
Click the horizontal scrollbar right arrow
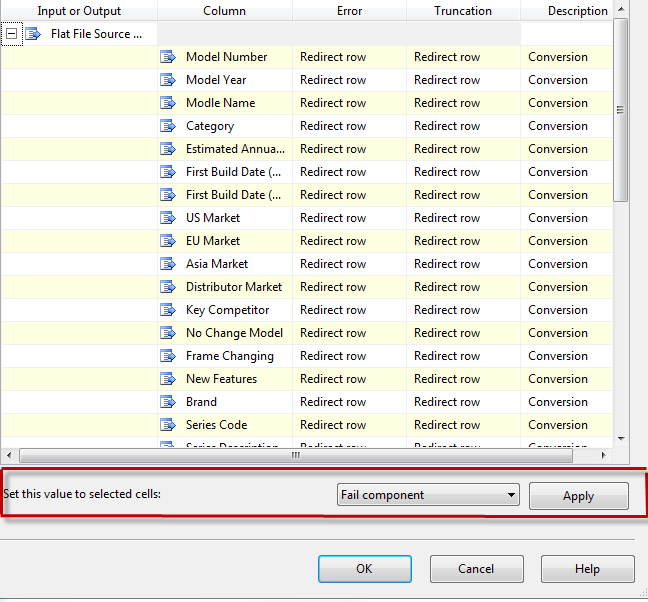point(603,455)
